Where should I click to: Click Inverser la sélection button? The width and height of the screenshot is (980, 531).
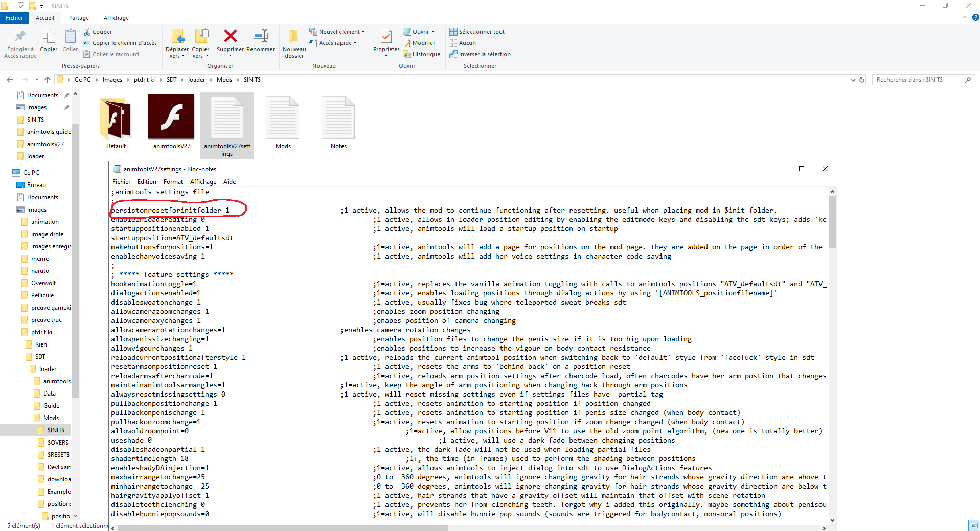coord(480,54)
